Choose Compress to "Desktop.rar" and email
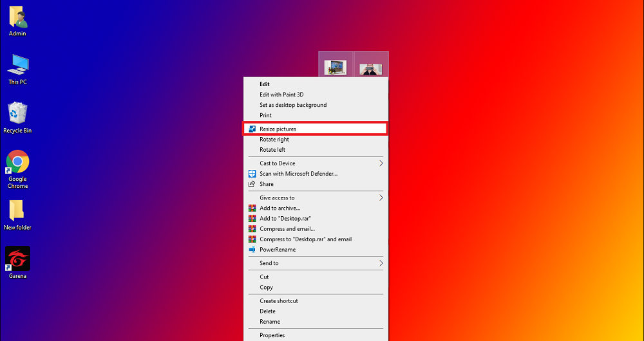644x341 pixels. point(316,239)
